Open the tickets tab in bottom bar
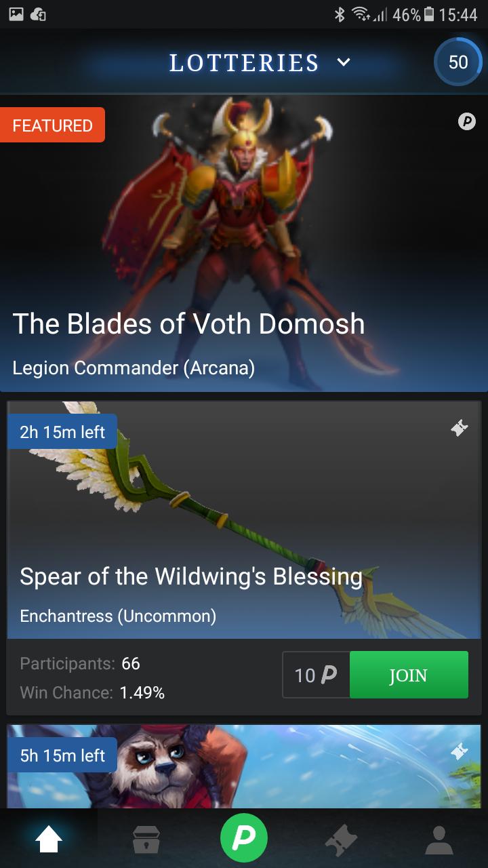 click(x=342, y=840)
